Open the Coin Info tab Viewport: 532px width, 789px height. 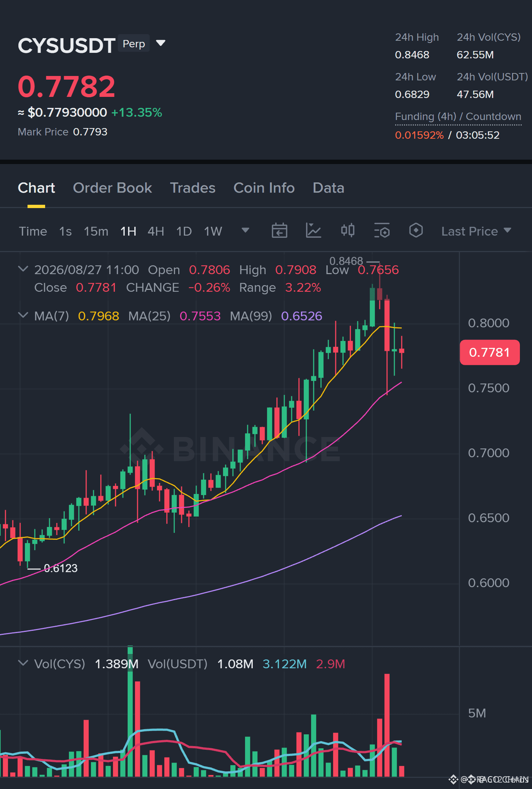[264, 188]
